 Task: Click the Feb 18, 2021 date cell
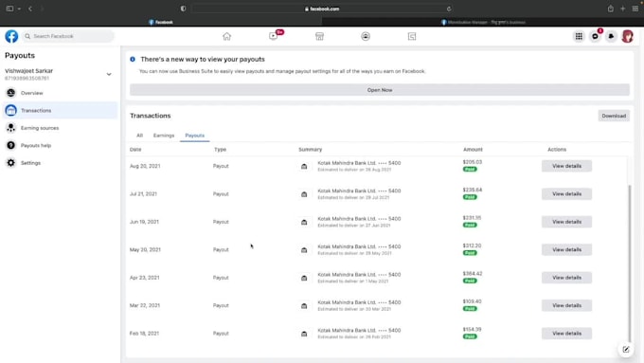tap(144, 334)
